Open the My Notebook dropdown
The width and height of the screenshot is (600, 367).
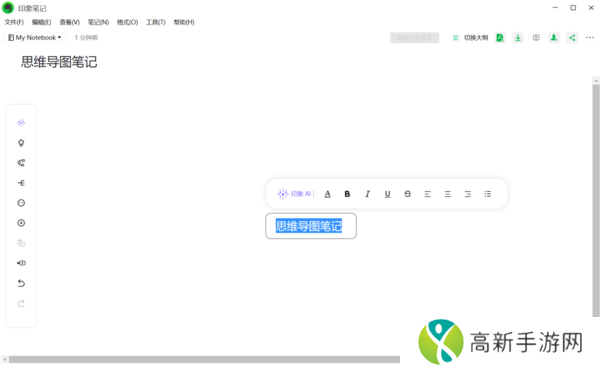coord(35,38)
